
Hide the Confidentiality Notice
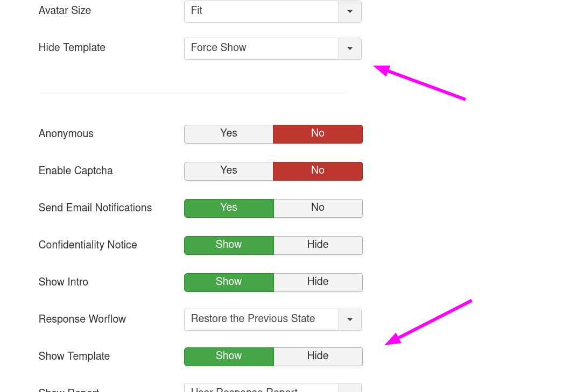pos(318,245)
